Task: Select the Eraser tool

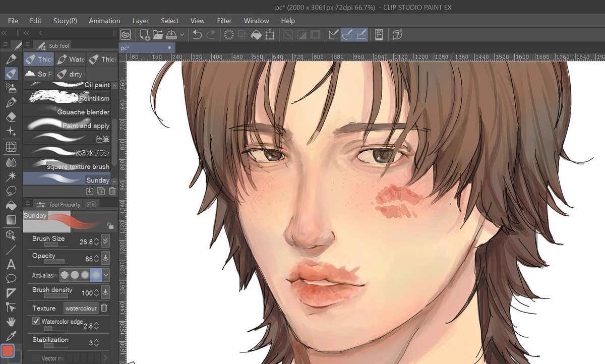Action: (11, 117)
